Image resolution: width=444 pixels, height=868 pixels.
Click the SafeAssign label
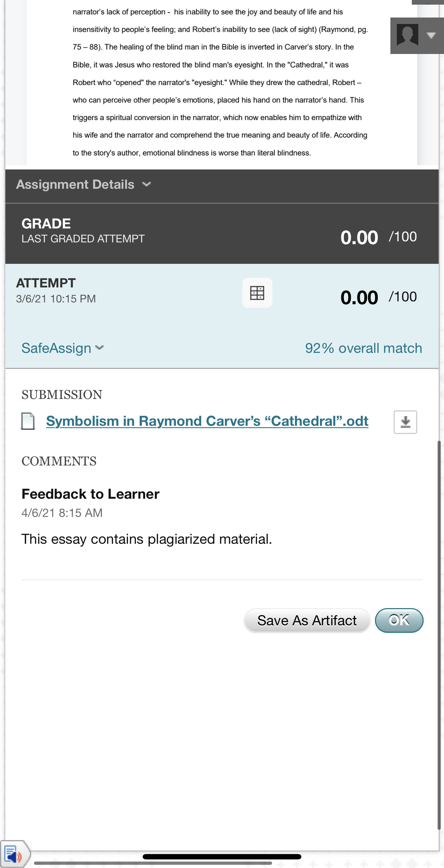[56, 348]
